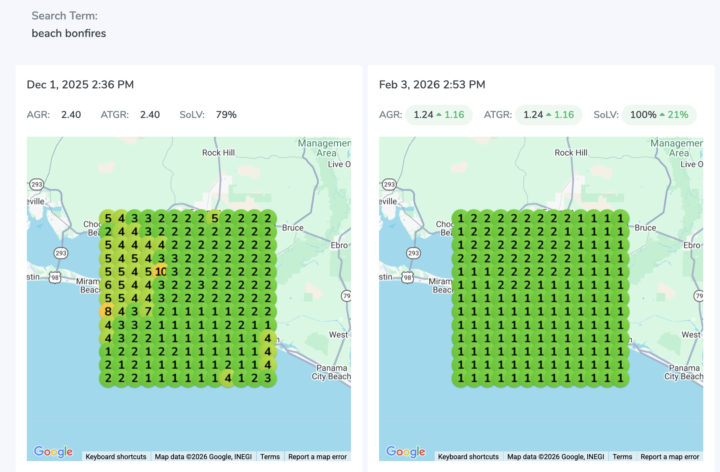This screenshot has width=720, height=472.
Task: Select the orange rank 10 grid marker
Action: click(x=160, y=271)
